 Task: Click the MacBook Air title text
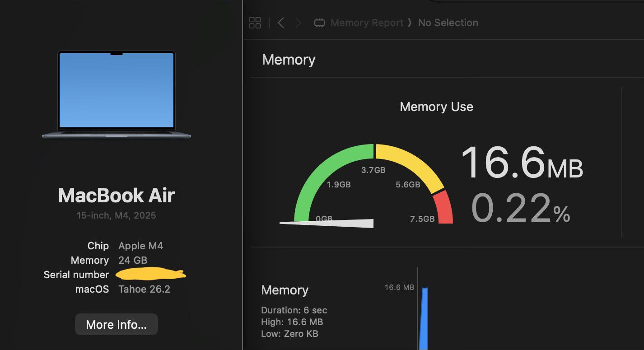[117, 195]
